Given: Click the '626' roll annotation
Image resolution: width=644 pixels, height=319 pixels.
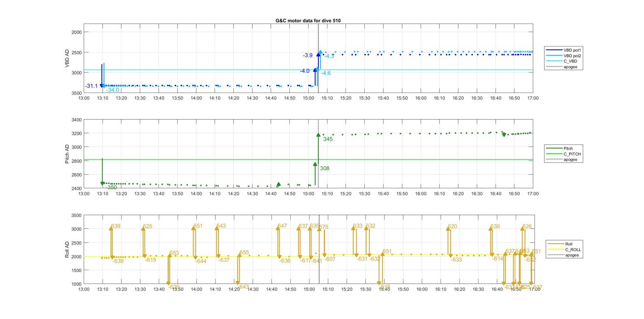Looking at the screenshot, I should [527, 226].
